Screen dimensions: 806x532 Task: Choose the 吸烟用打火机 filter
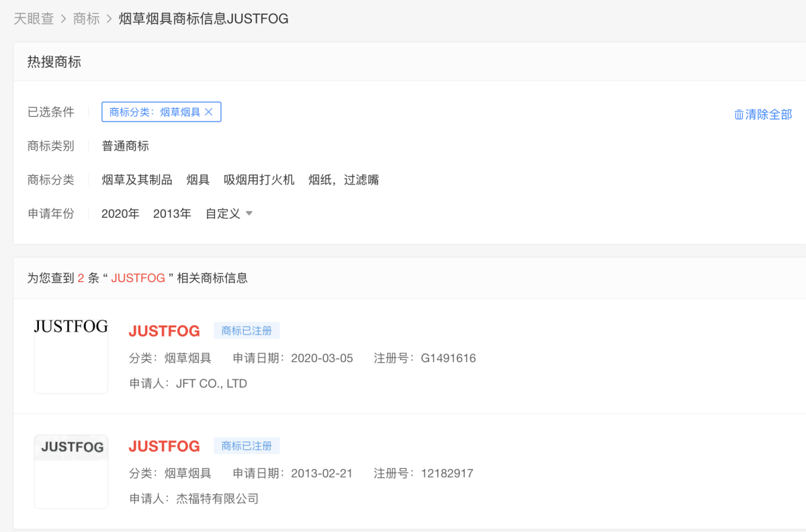[x=259, y=179]
